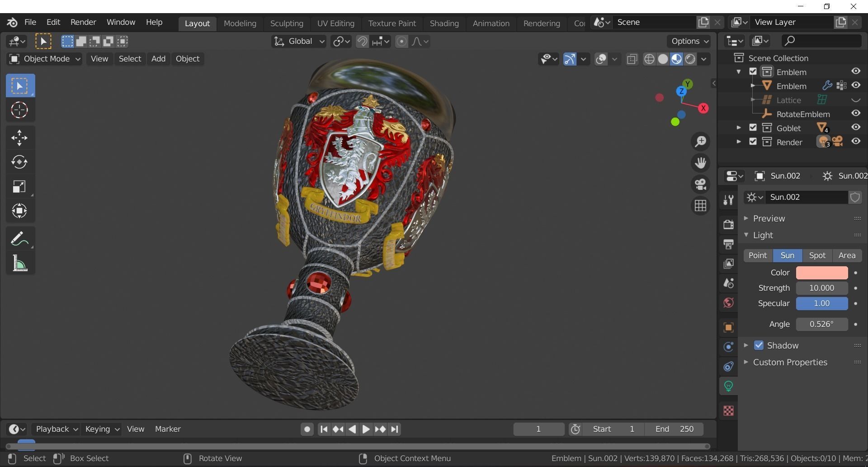This screenshot has height=467, width=868.
Task: Toggle proportional editing
Action: pyautogui.click(x=401, y=42)
